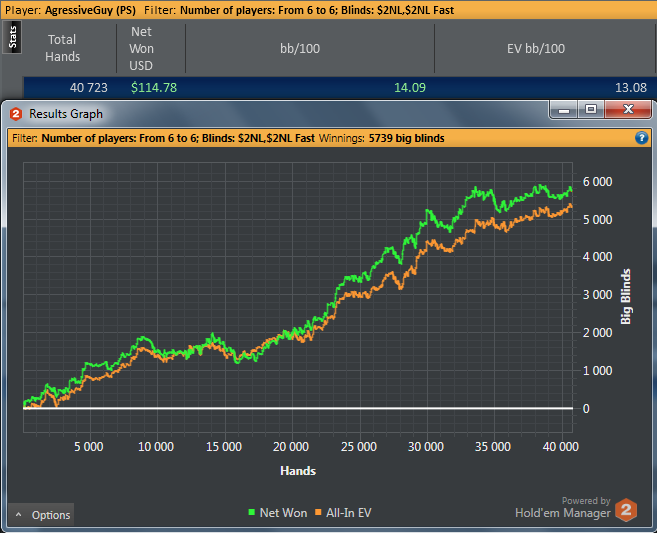Close the Results Graph window
This screenshot has width=657, height=533.
(x=627, y=109)
